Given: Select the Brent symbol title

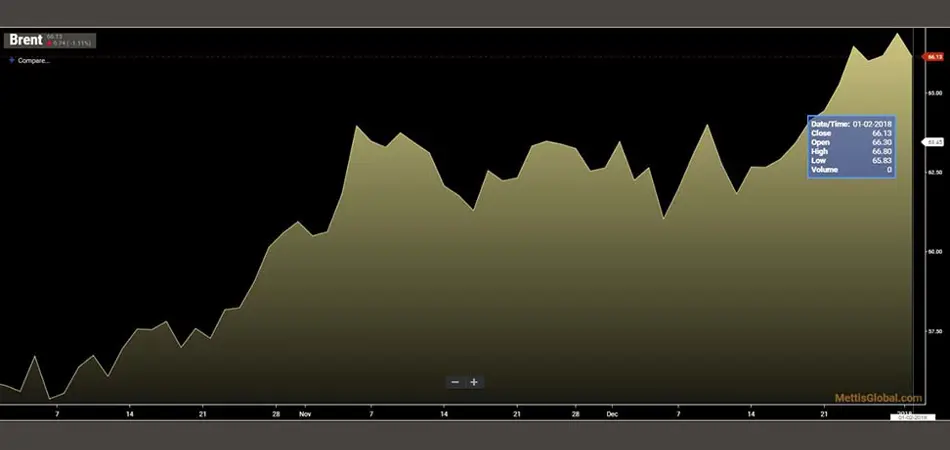Looking at the screenshot, I should [25, 40].
